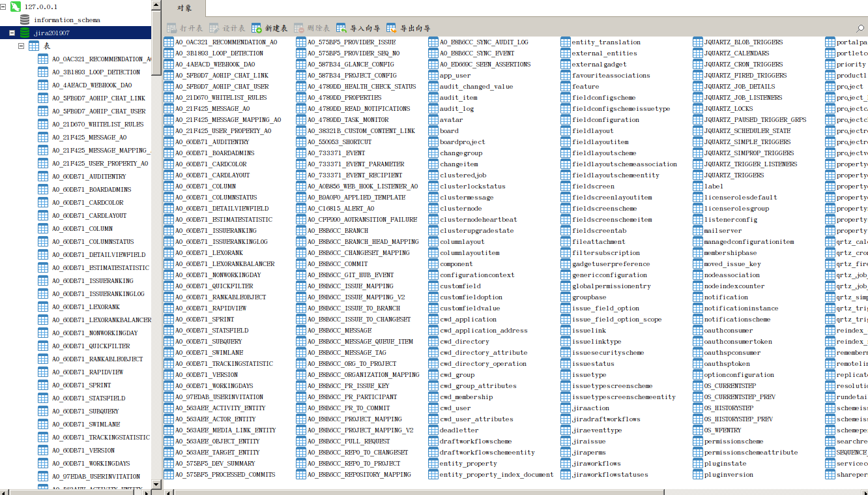868x495 pixels.
Task: Click the 新建表 (New Table) toolbar button
Action: click(x=269, y=28)
